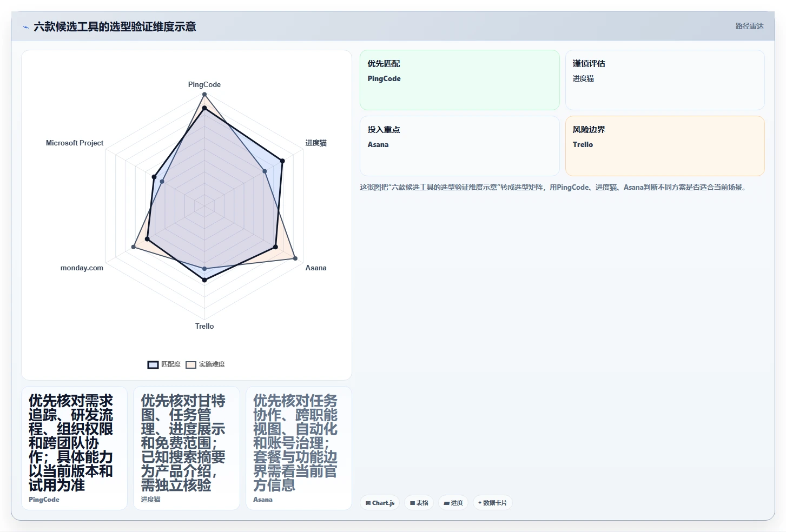This screenshot has width=786, height=532.
Task: Select the 表格 tag chip
Action: [x=419, y=503]
